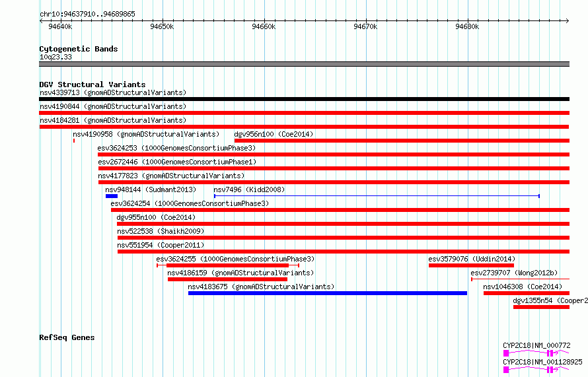The height and width of the screenshot is (377, 588).
Task: Select the red esv3579076 variant bar
Action: pos(471,265)
